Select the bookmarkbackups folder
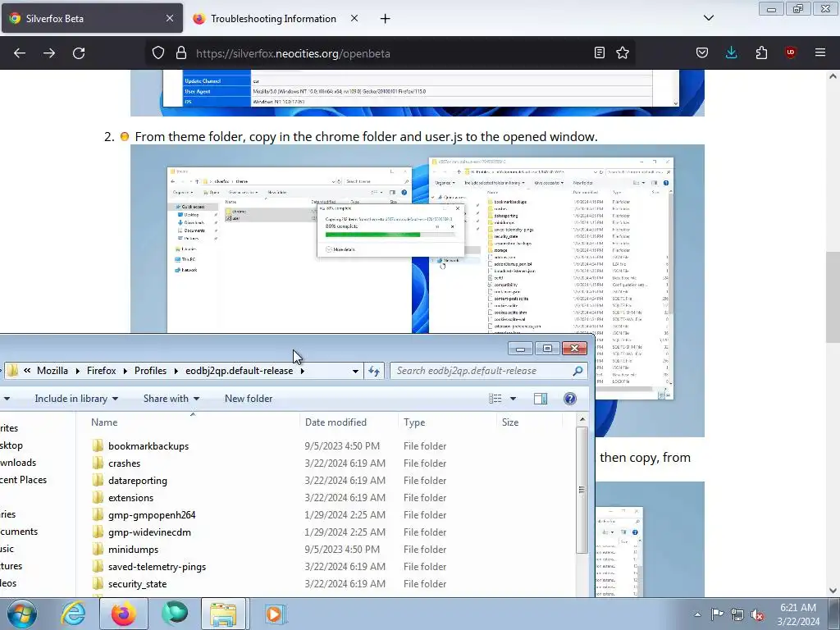The width and height of the screenshot is (840, 630). (x=148, y=445)
